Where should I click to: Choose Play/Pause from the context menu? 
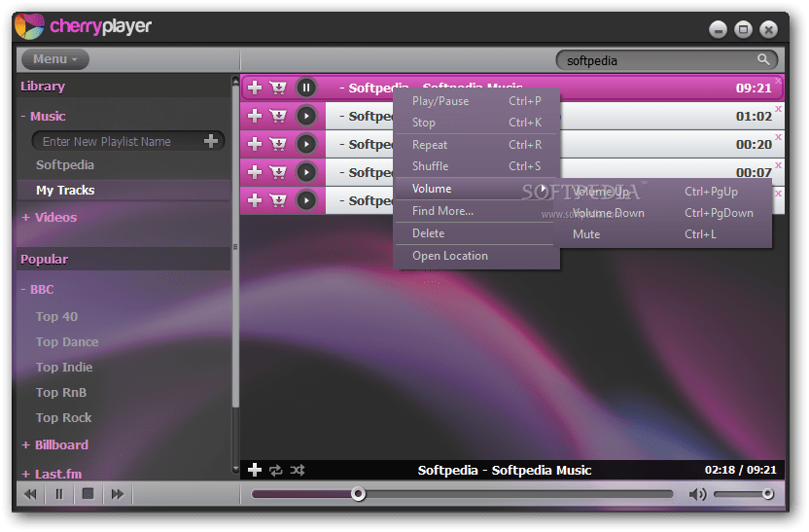[x=476, y=101]
